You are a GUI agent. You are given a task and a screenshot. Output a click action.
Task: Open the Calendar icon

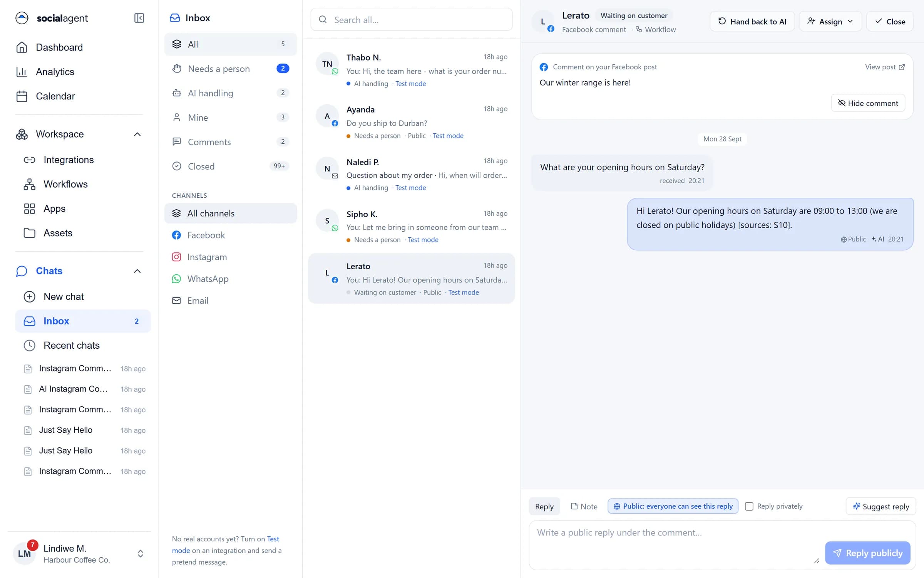pos(22,96)
